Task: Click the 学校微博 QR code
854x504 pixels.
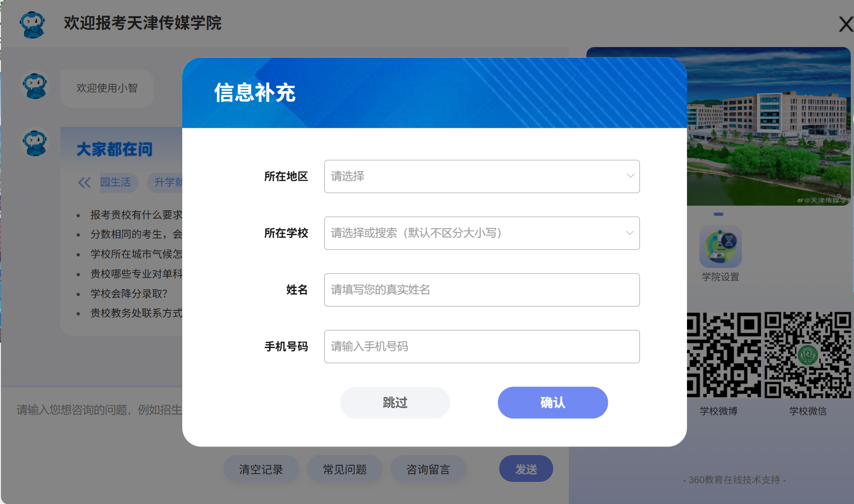Action: (x=723, y=355)
